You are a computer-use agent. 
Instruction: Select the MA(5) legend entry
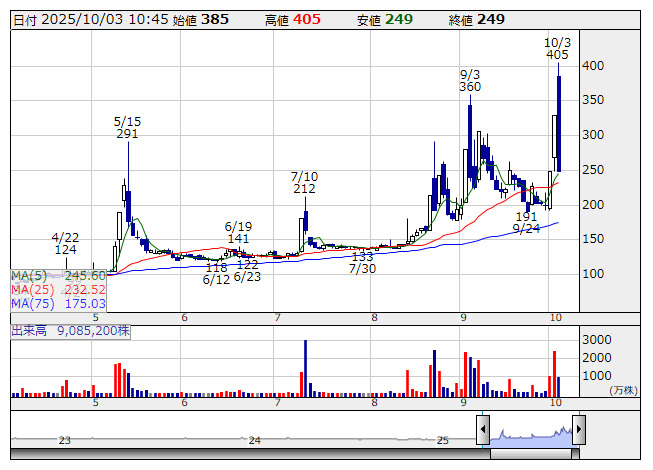(58, 275)
